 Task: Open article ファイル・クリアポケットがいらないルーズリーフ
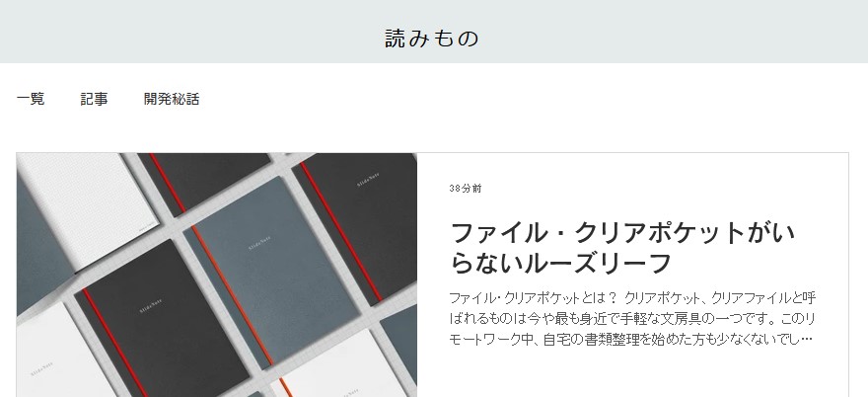point(622,248)
